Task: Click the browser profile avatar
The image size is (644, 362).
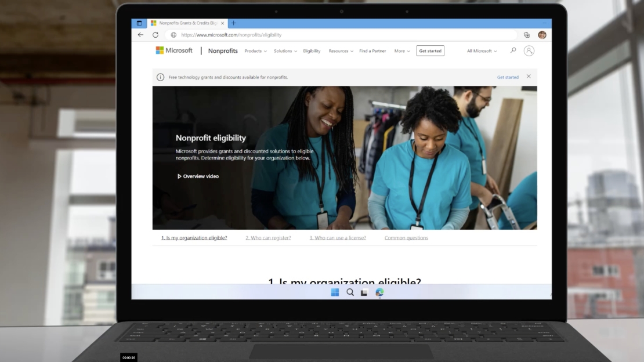Action: 542,35
